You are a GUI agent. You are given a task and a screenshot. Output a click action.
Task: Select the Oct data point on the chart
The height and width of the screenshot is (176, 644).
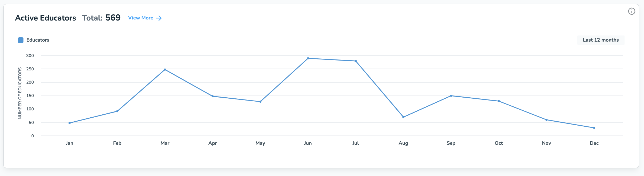[x=499, y=101]
